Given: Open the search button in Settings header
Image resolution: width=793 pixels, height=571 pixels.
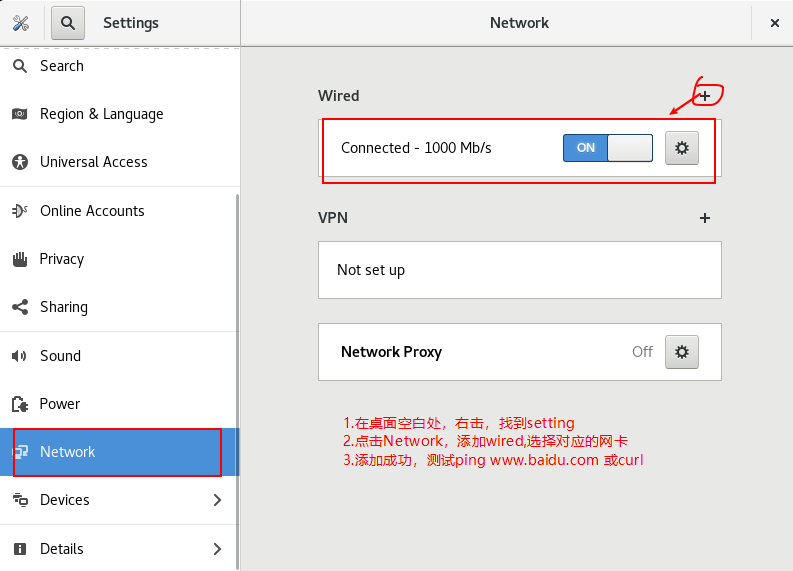Looking at the screenshot, I should [x=68, y=23].
